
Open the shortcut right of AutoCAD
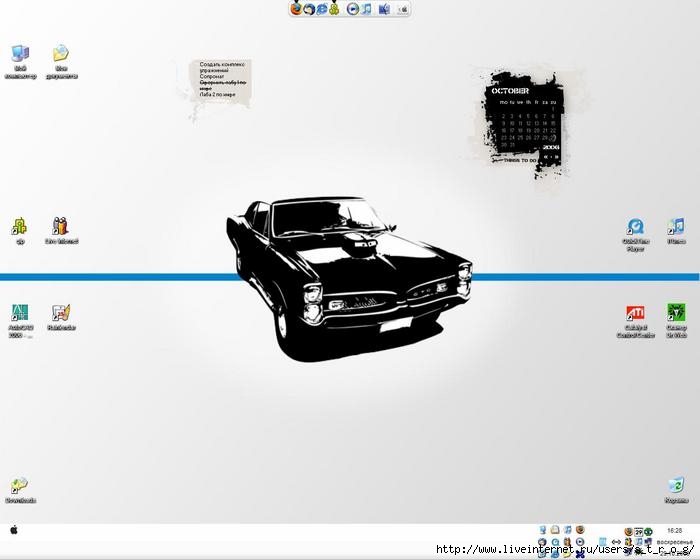(x=61, y=318)
